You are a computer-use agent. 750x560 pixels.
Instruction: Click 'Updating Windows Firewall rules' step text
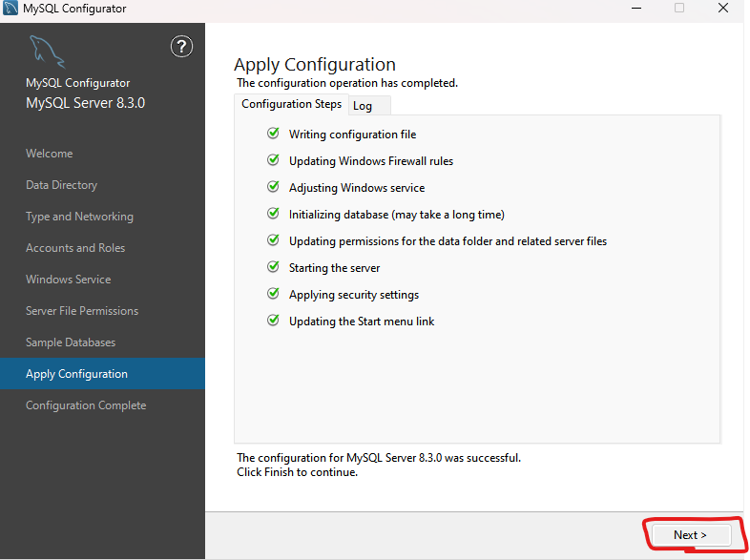click(x=371, y=161)
